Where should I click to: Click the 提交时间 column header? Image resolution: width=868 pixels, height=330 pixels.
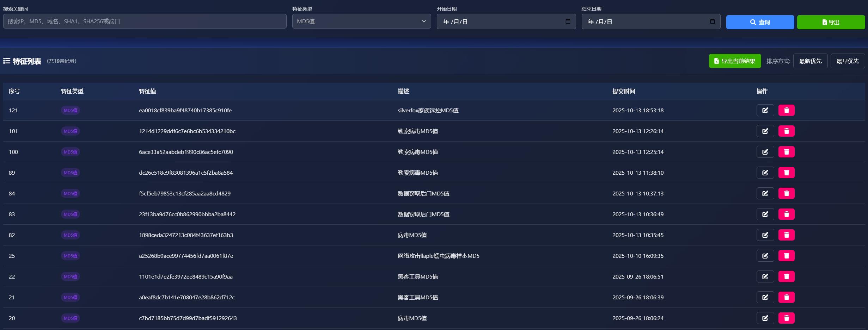coord(623,91)
